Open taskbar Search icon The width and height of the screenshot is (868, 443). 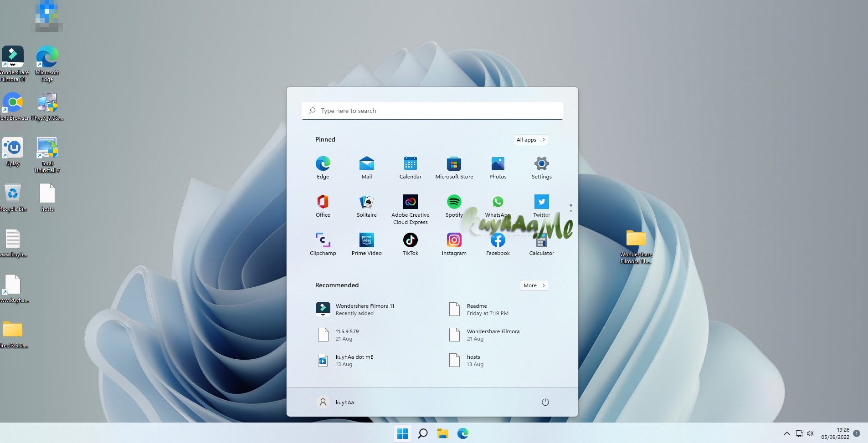tap(422, 433)
